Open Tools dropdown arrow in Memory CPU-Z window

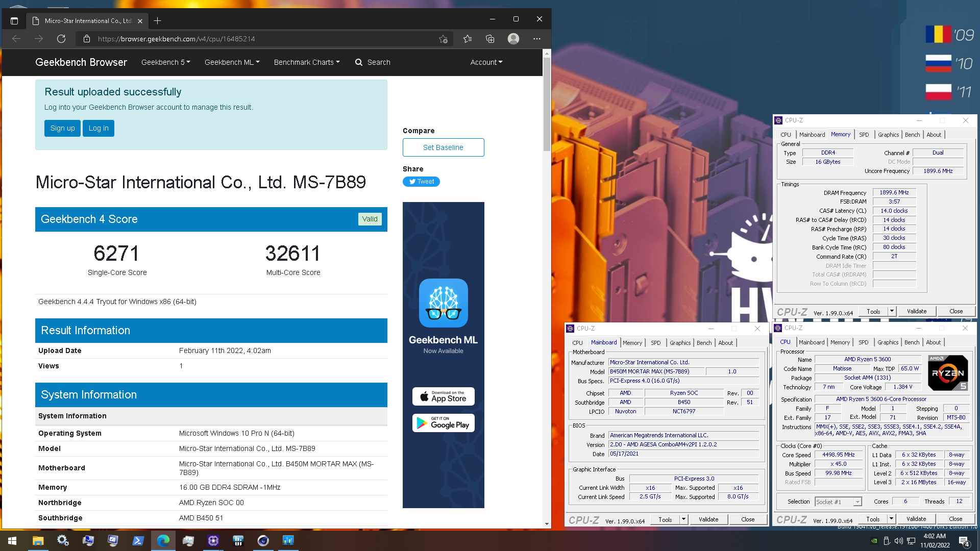pyautogui.click(x=892, y=311)
